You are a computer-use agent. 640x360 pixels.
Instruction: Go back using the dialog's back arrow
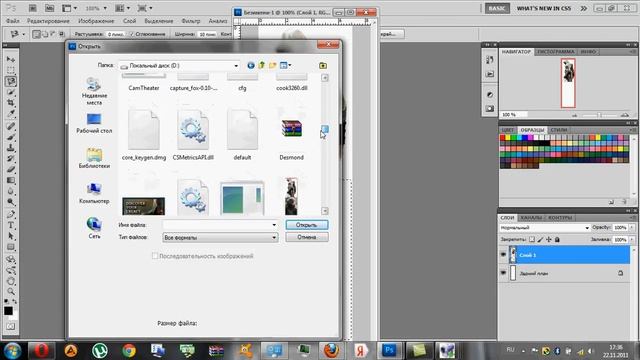tap(251, 65)
